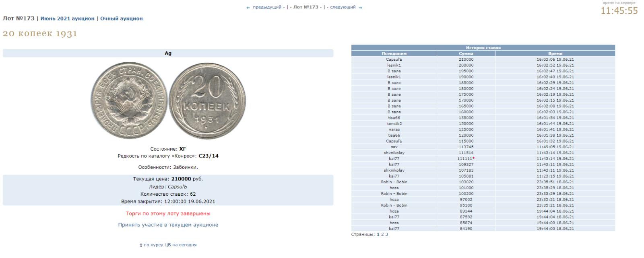
Task: Select the title '20 копеек 1931'
Action: [x=40, y=33]
